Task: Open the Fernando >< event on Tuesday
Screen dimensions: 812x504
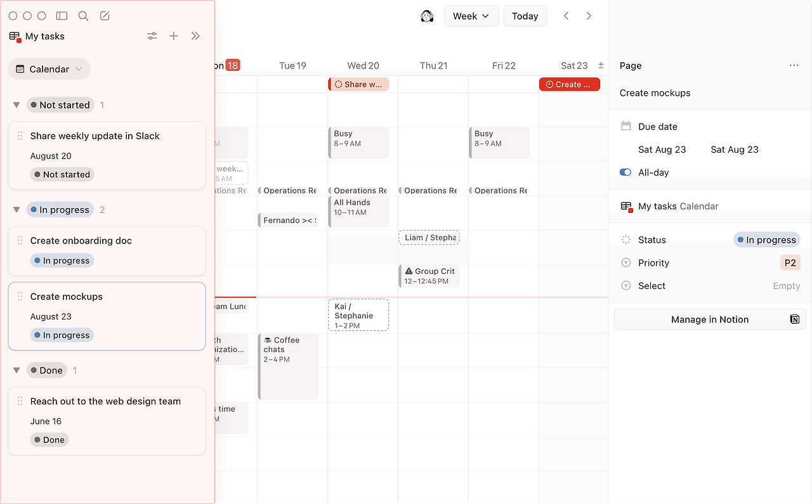Action: [288, 220]
